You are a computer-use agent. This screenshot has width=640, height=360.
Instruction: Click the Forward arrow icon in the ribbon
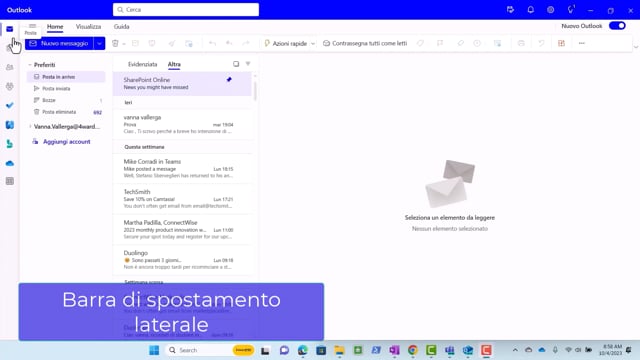pos(246,43)
